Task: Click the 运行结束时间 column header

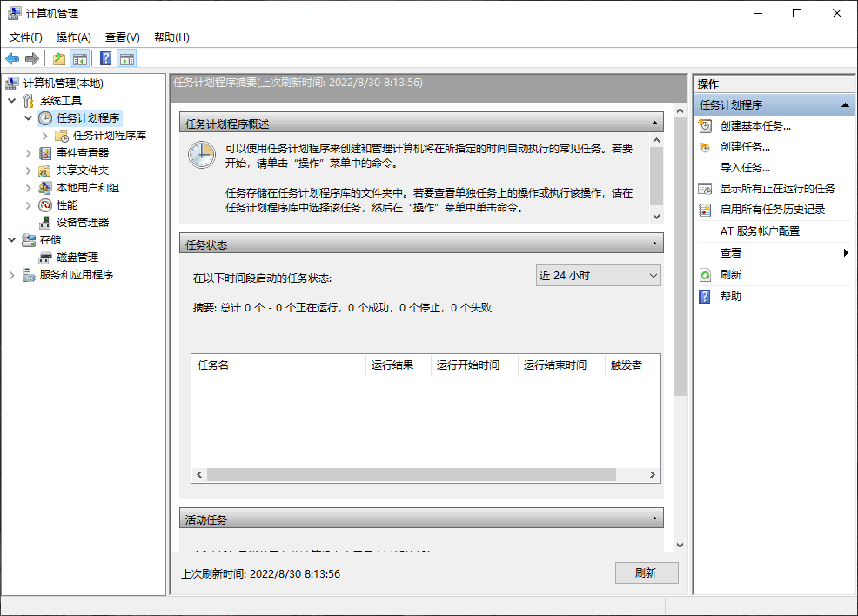Action: coord(561,365)
